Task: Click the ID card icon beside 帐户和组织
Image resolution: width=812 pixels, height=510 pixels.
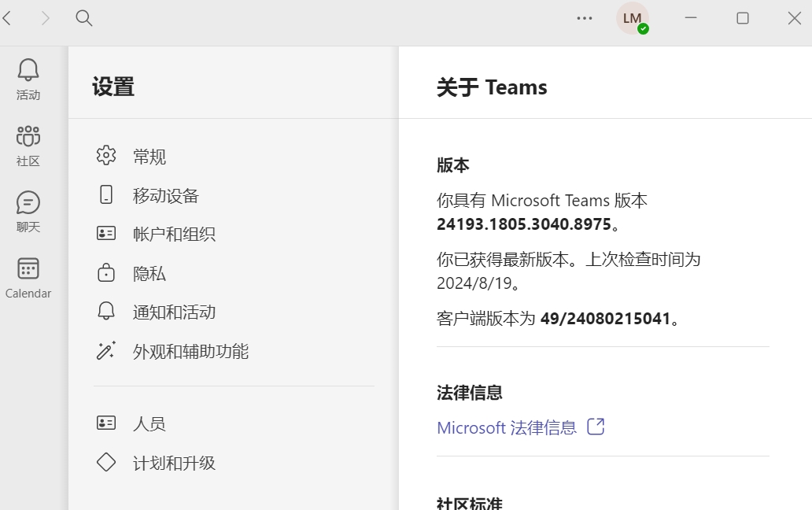Action: 106,233
